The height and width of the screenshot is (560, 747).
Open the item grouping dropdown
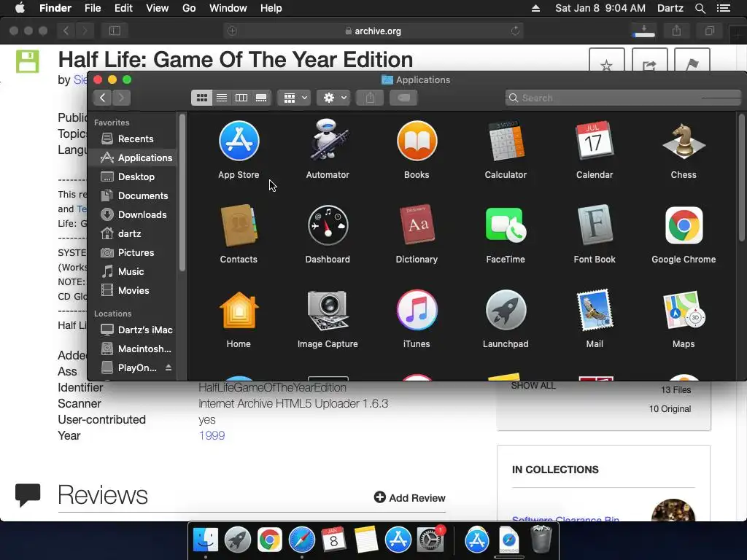[294, 98]
